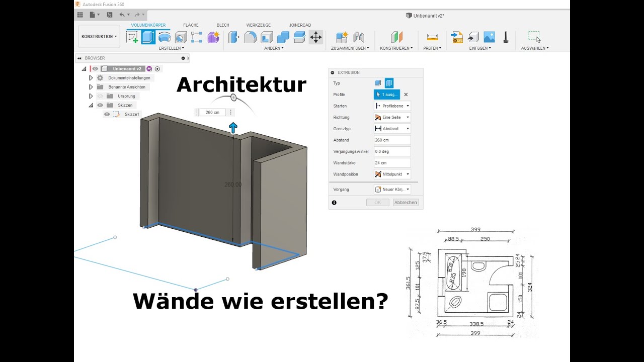Clear the Profile selection X

pyautogui.click(x=406, y=95)
